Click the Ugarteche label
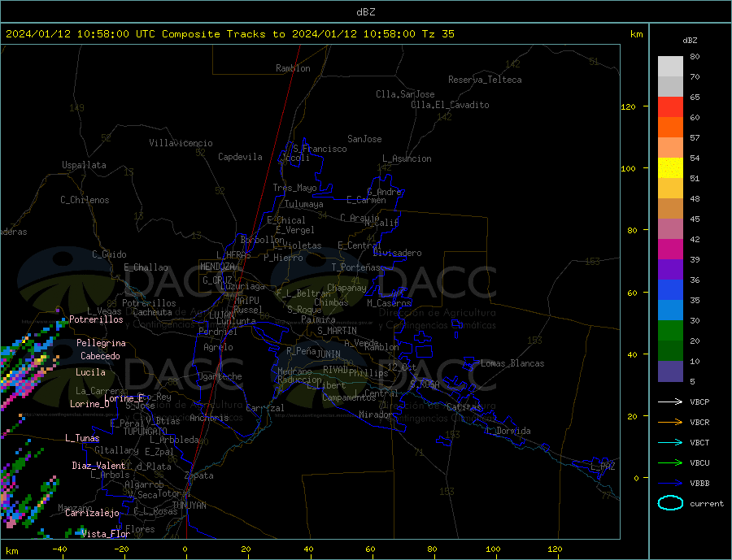Screen dimensions: 732x560 point(220,376)
